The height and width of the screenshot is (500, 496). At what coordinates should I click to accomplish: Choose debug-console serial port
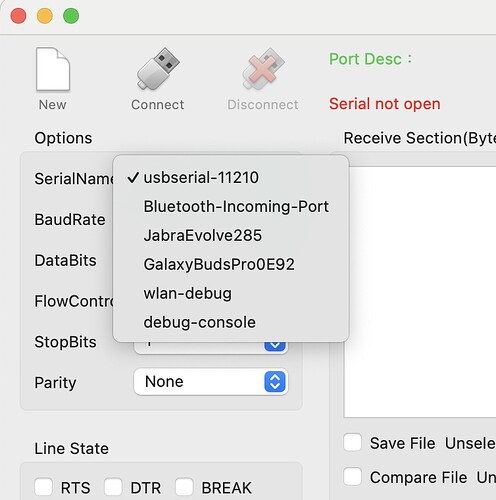click(231, 322)
